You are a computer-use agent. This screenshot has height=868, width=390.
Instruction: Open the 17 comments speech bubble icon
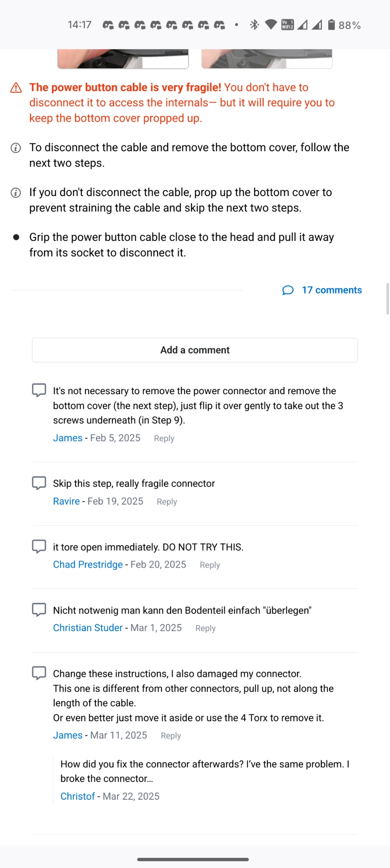288,290
